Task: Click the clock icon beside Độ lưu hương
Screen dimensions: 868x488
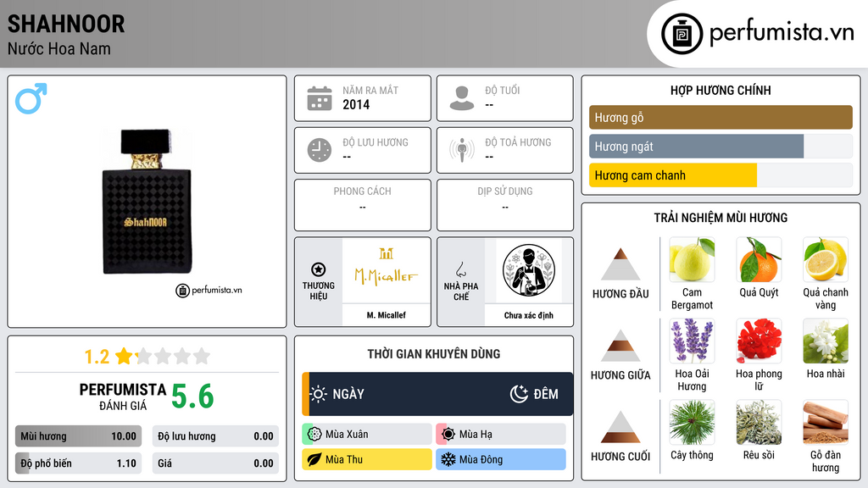Action: pyautogui.click(x=320, y=150)
